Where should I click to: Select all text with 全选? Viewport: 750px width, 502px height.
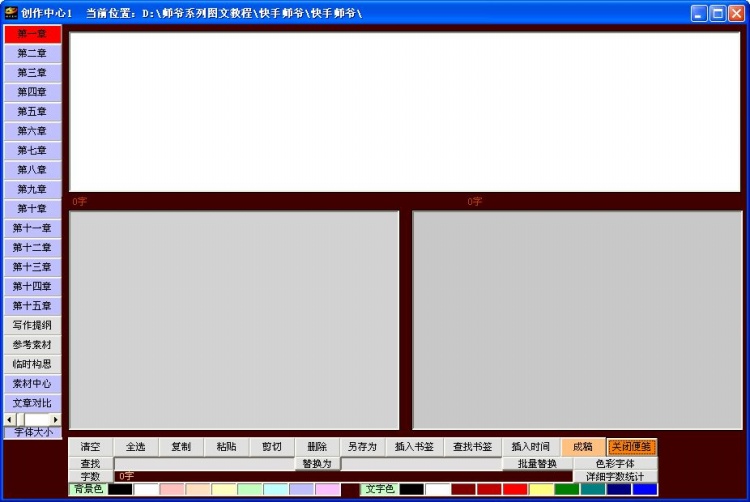(x=136, y=447)
